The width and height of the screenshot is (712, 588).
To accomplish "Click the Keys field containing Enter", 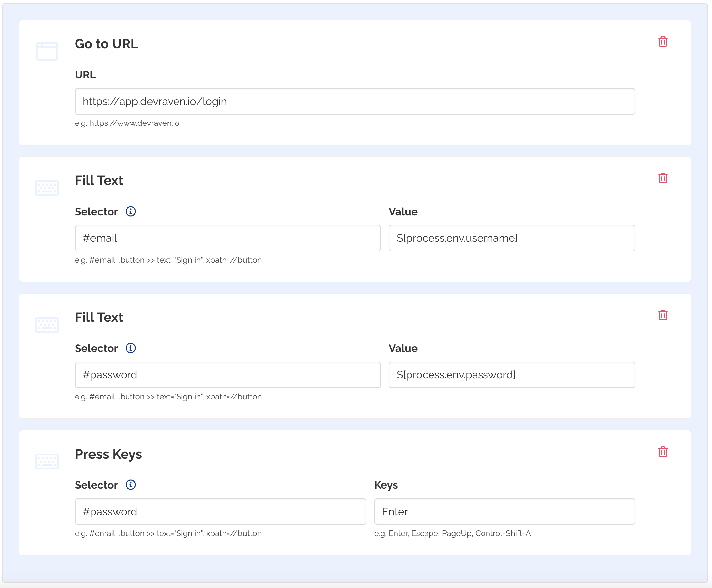I will [x=505, y=512].
